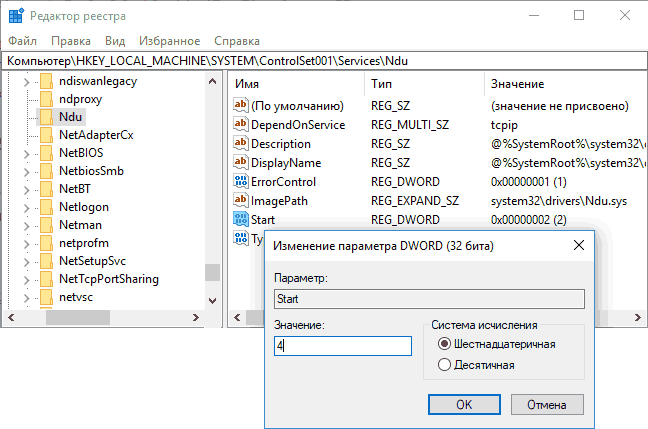Screen dimensions: 648x429
Task: Click string icon of DependOnService value
Action: pyautogui.click(x=241, y=124)
